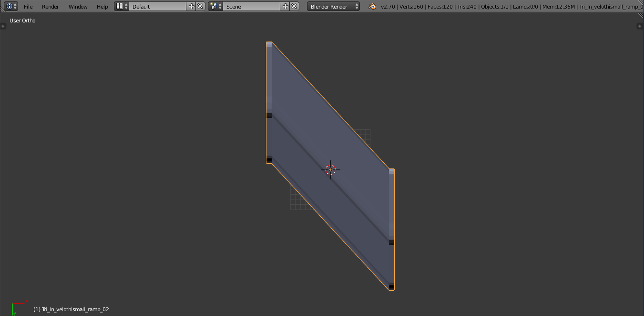The height and width of the screenshot is (316, 644).
Task: Click the Mem:12.36M statistic text
Action: click(x=559, y=7)
